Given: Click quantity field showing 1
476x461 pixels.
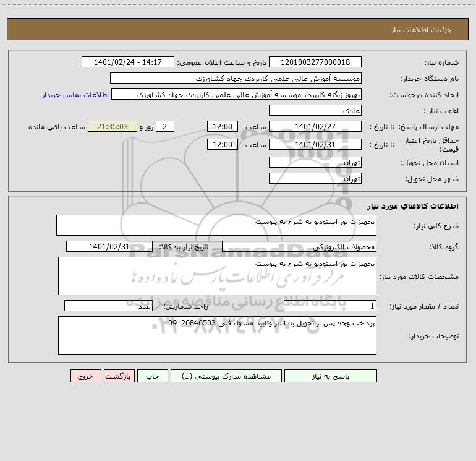Looking at the screenshot, I should [x=330, y=306].
